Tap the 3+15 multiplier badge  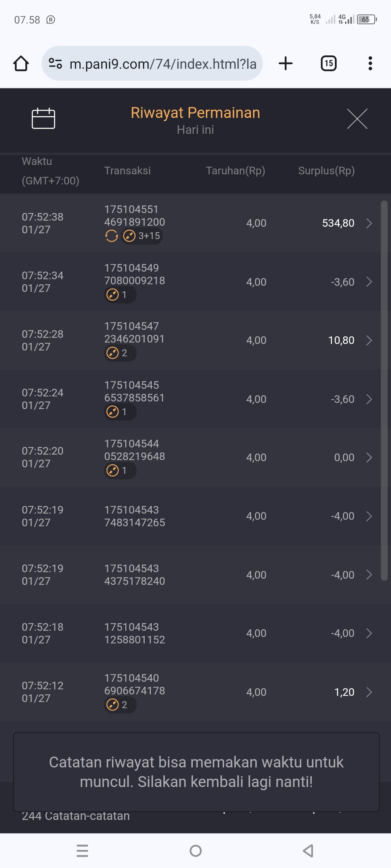tap(142, 236)
